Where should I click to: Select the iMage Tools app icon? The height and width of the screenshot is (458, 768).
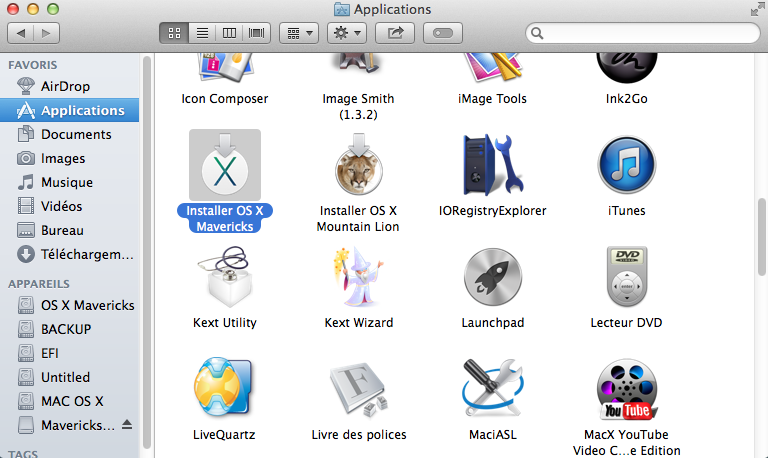coord(493,68)
